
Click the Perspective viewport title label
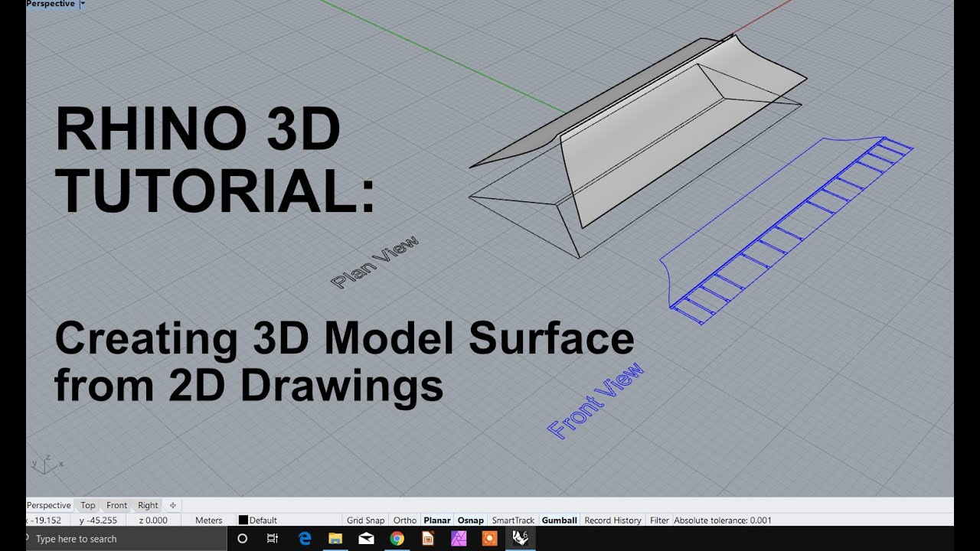tap(51, 4)
